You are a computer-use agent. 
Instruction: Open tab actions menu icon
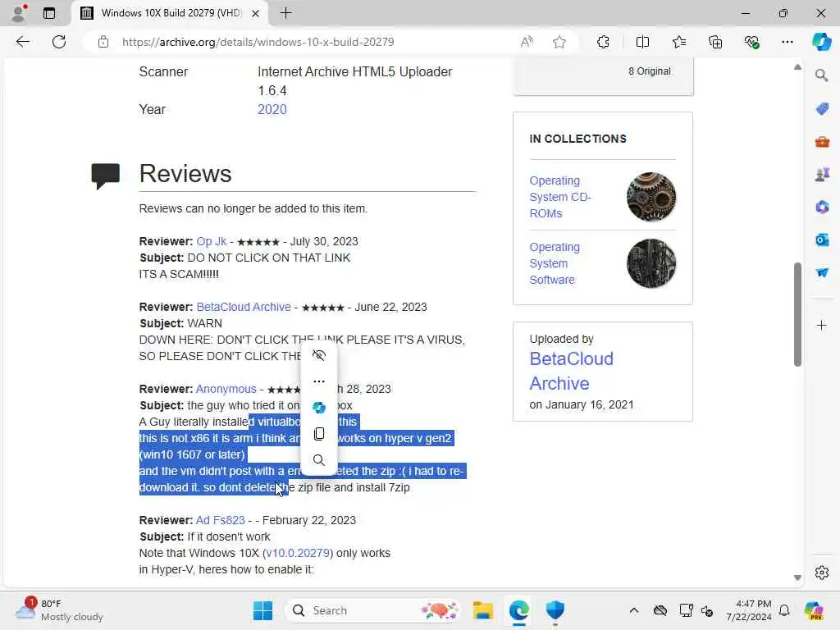coord(48,13)
